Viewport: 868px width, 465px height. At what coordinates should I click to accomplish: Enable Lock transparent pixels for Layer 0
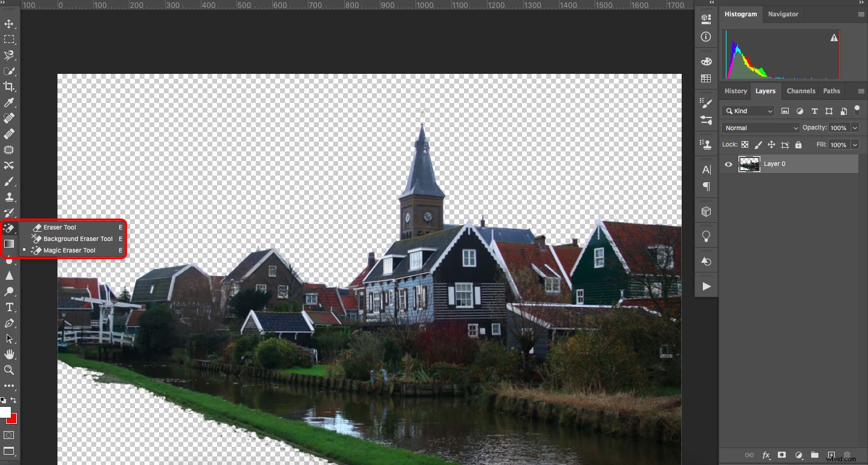click(745, 144)
